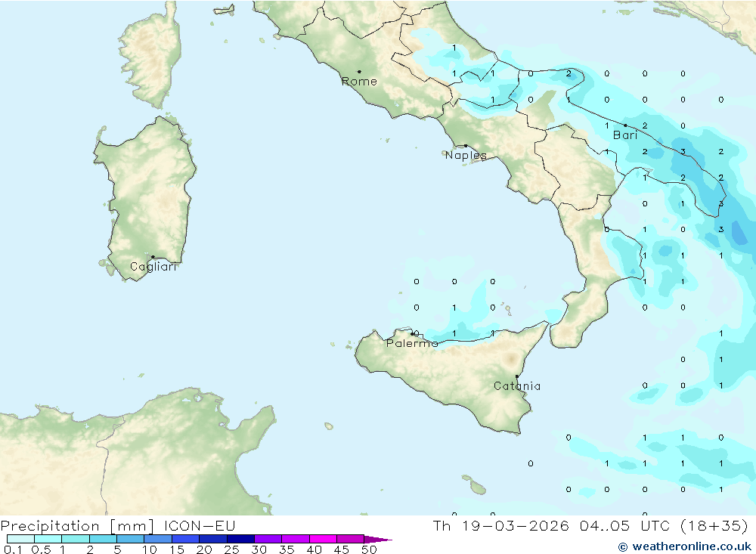Screen dimensions: 756x554
Task: Click the '(18+35)' forecast run text
Action: (x=714, y=525)
